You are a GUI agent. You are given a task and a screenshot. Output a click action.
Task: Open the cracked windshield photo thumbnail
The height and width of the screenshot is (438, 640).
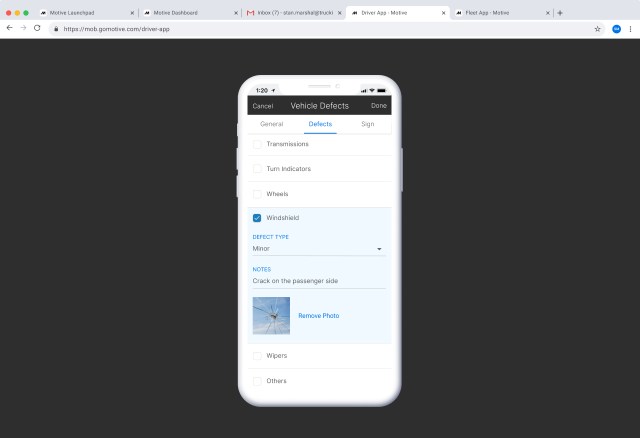(x=271, y=315)
